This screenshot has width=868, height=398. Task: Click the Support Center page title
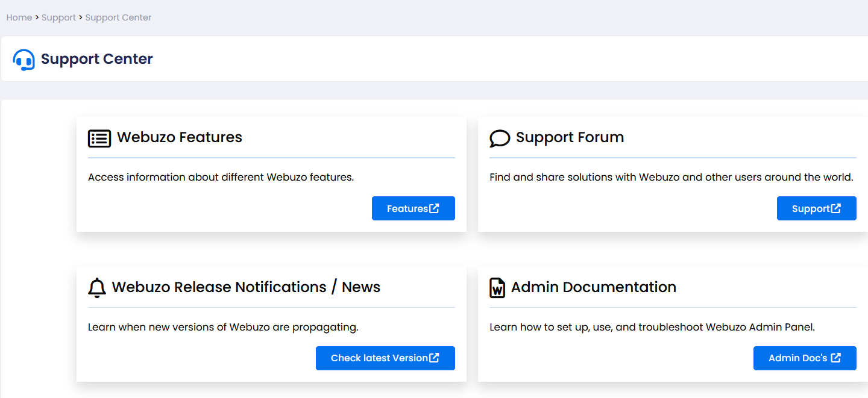point(96,59)
